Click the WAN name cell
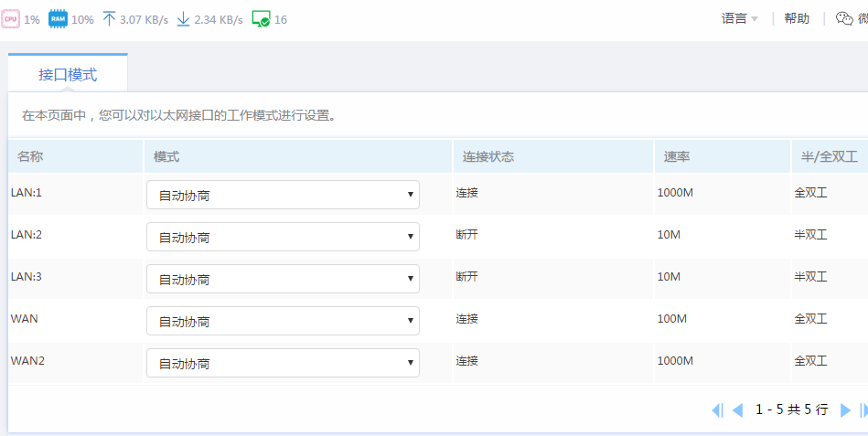 (x=25, y=319)
